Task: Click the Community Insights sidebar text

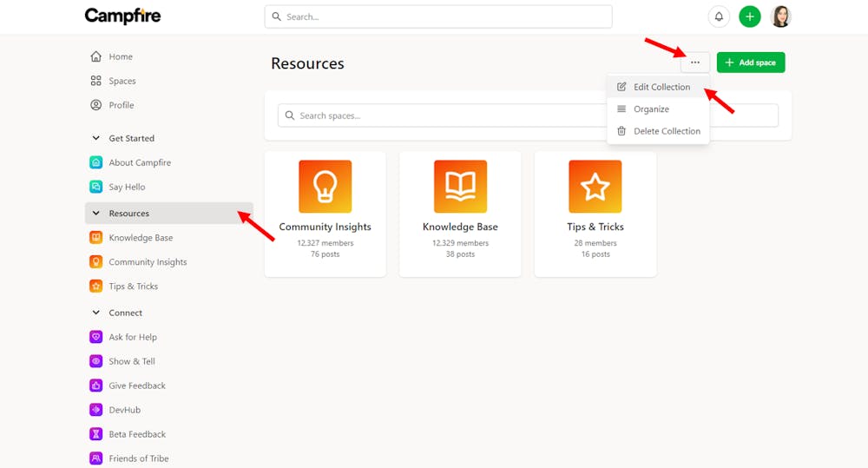Action: tap(148, 262)
